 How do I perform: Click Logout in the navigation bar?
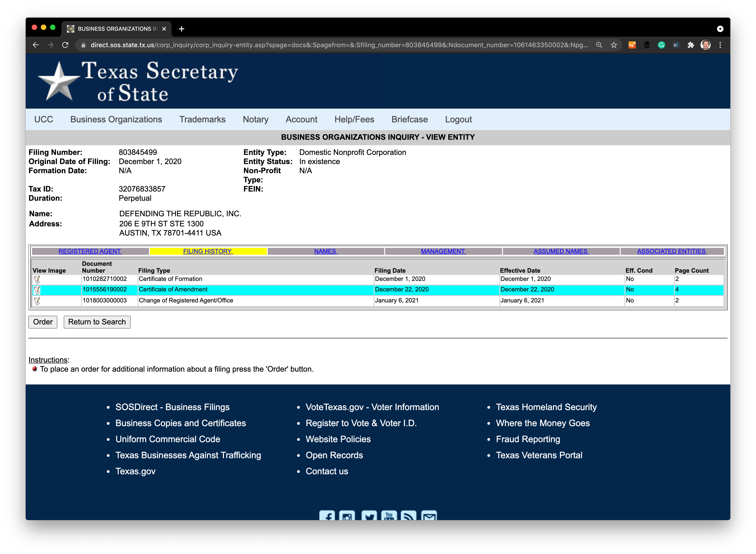(x=458, y=119)
